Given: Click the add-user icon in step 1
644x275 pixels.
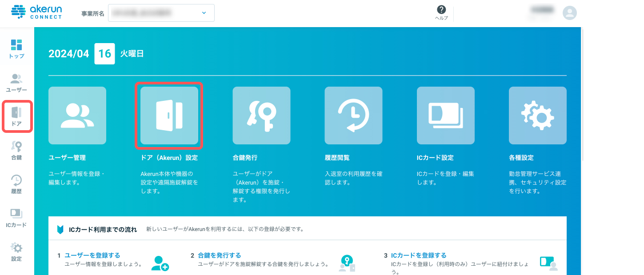Looking at the screenshot, I should tap(160, 263).
